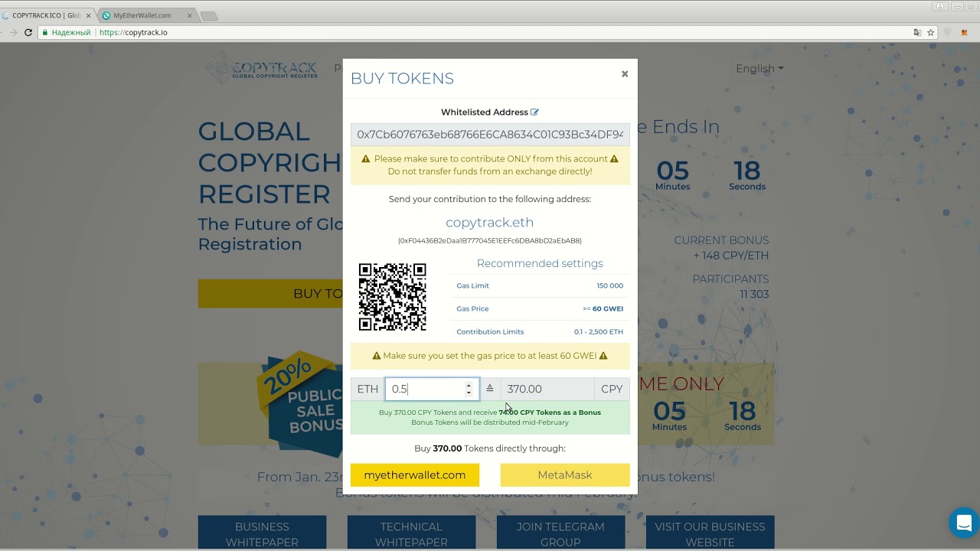Click the CPY token amount field

(x=547, y=389)
